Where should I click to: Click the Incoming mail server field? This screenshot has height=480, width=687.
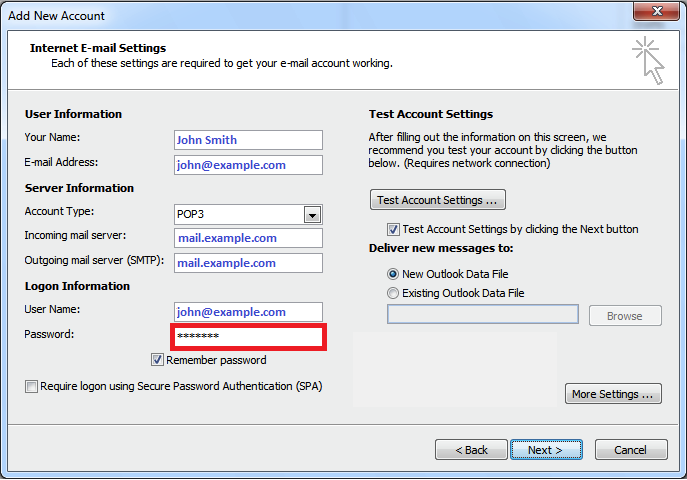[x=248, y=238]
